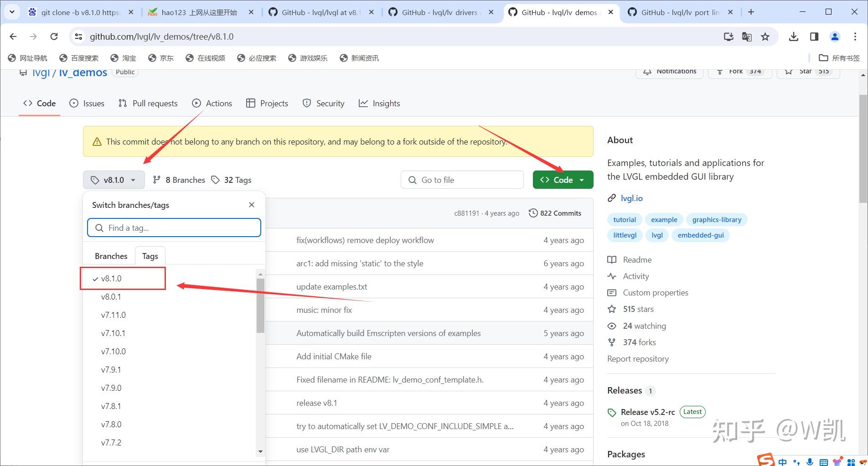Screen dimensions: 868x466
Task: Reload the page with the refresh icon
Action: pos(54,36)
